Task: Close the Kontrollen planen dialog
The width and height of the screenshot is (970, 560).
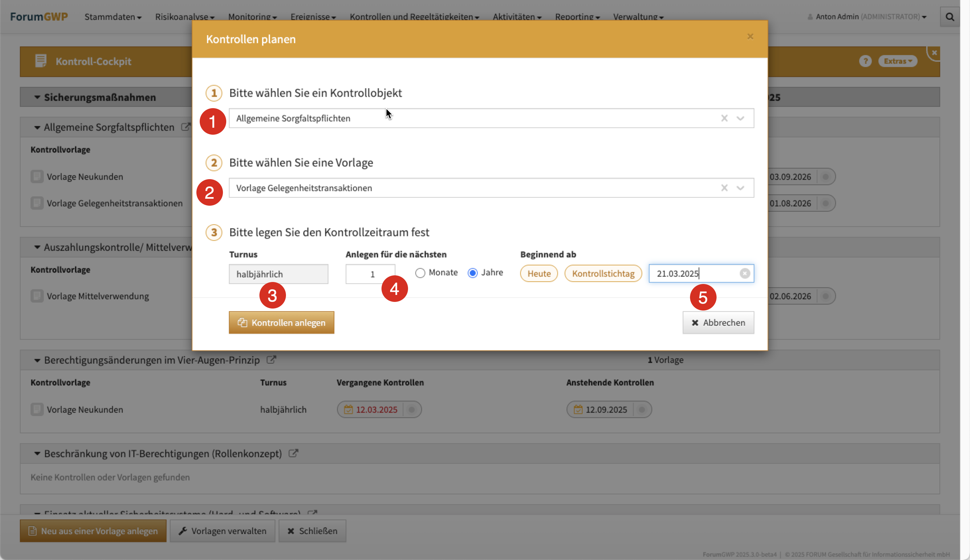Action: click(750, 36)
